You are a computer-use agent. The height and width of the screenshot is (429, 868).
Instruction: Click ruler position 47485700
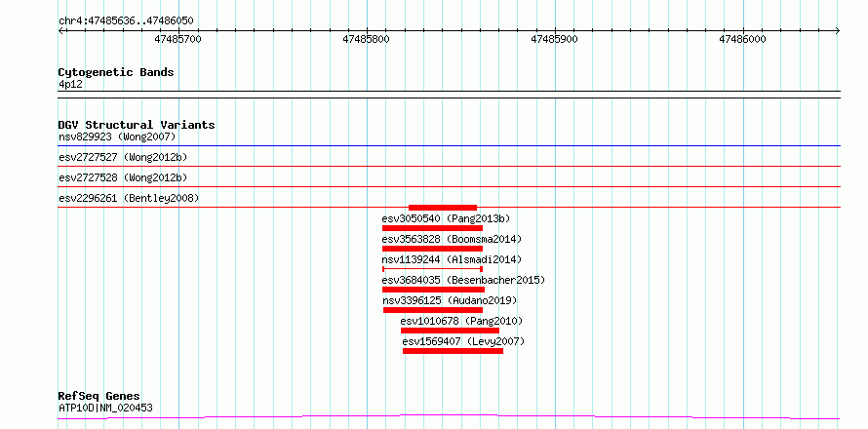click(x=178, y=39)
